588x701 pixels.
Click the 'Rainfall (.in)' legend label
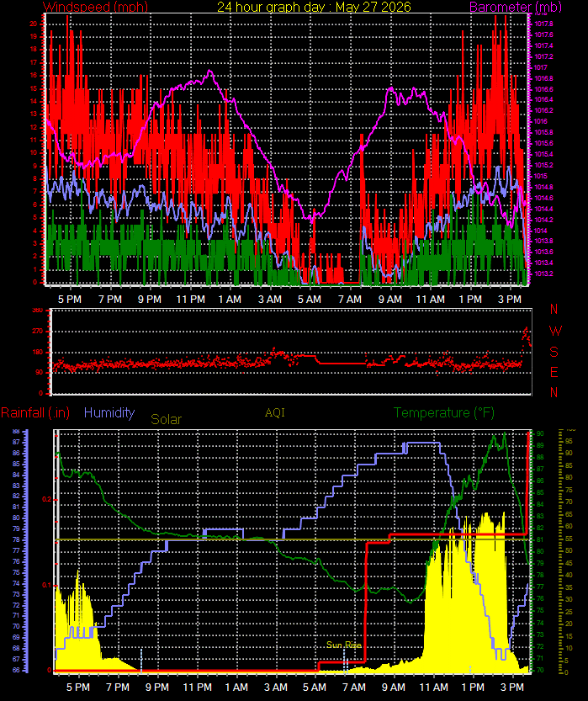point(35,412)
